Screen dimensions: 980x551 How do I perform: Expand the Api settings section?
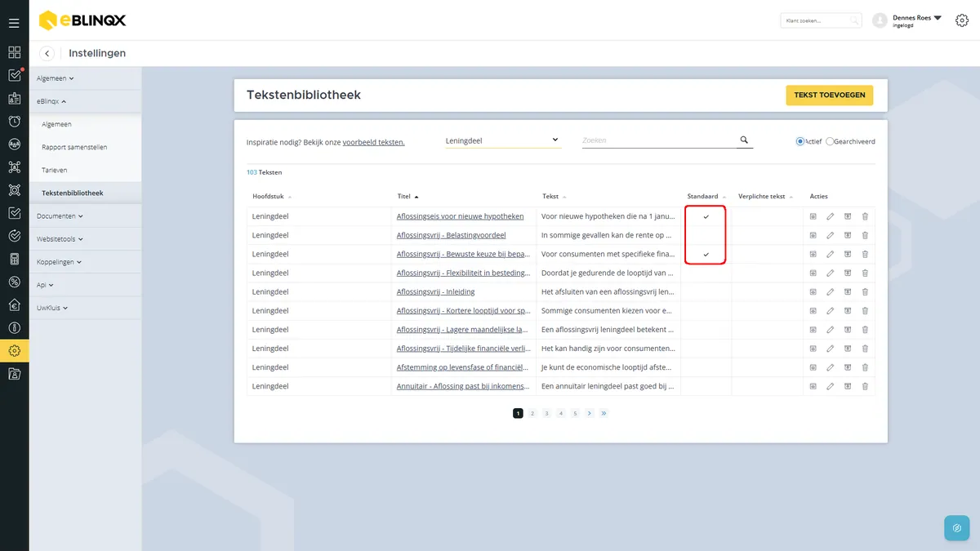[x=85, y=285]
